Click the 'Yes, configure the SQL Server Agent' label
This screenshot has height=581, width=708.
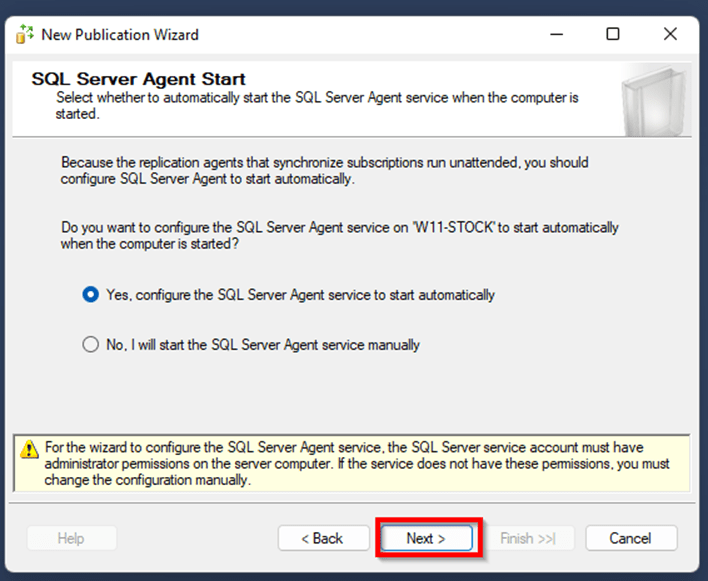click(300, 295)
